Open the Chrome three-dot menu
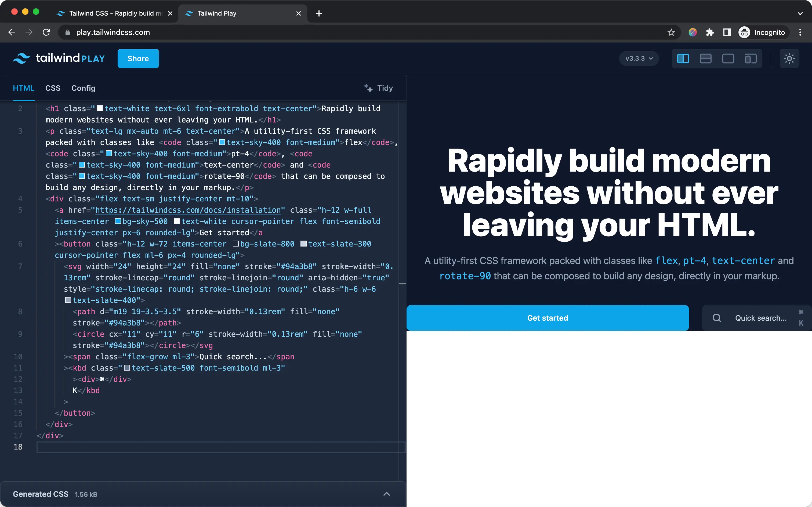Screen dimensions: 812x507 [x=800, y=32]
